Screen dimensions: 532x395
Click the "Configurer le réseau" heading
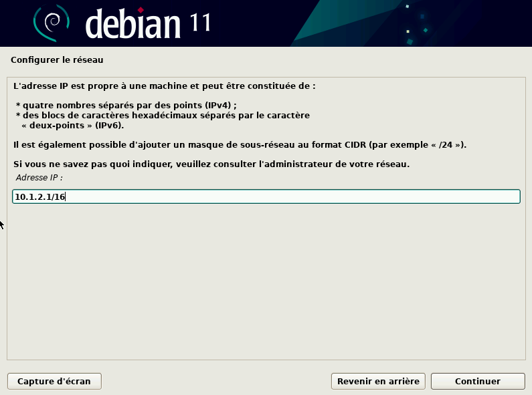point(57,60)
